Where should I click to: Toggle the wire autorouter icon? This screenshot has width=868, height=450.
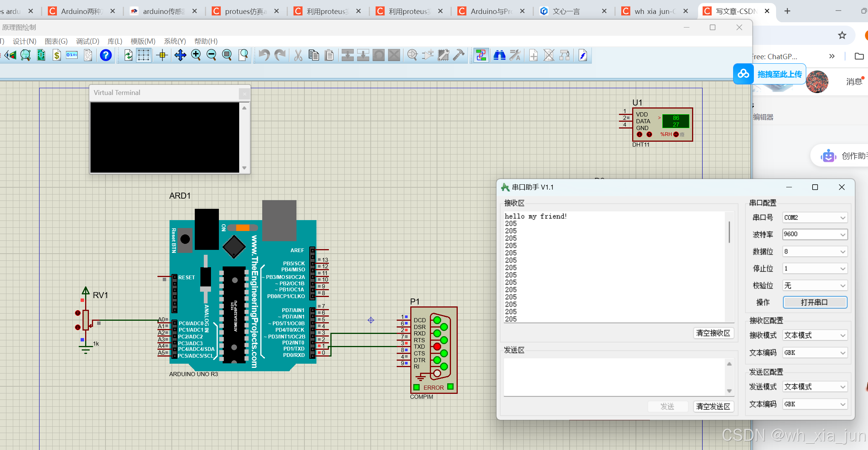481,55
